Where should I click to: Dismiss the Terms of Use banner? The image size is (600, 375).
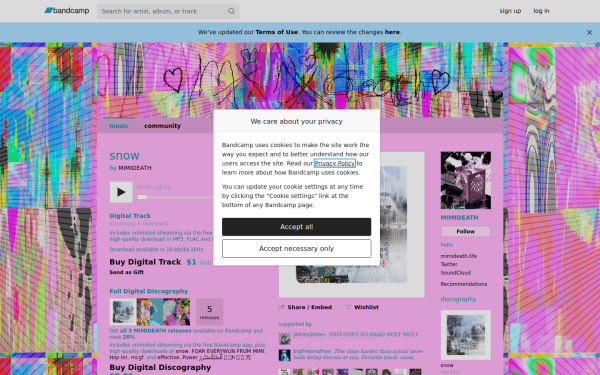(x=589, y=33)
